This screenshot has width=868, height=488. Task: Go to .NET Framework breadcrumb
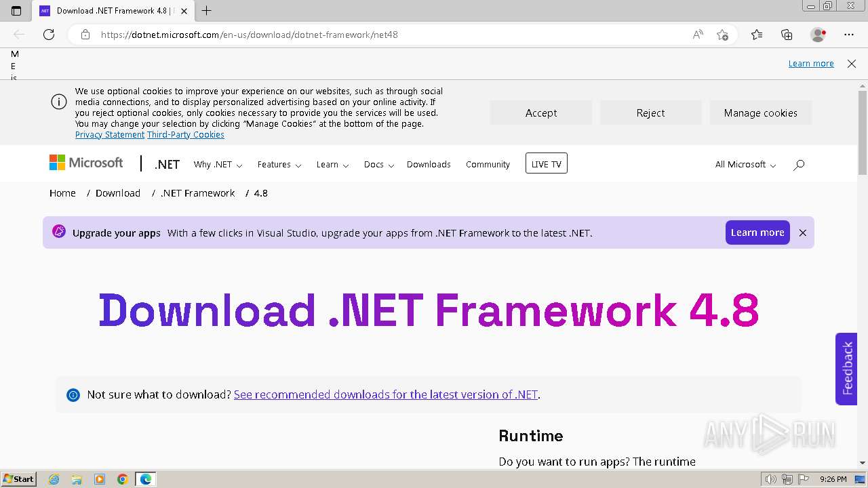click(197, 193)
